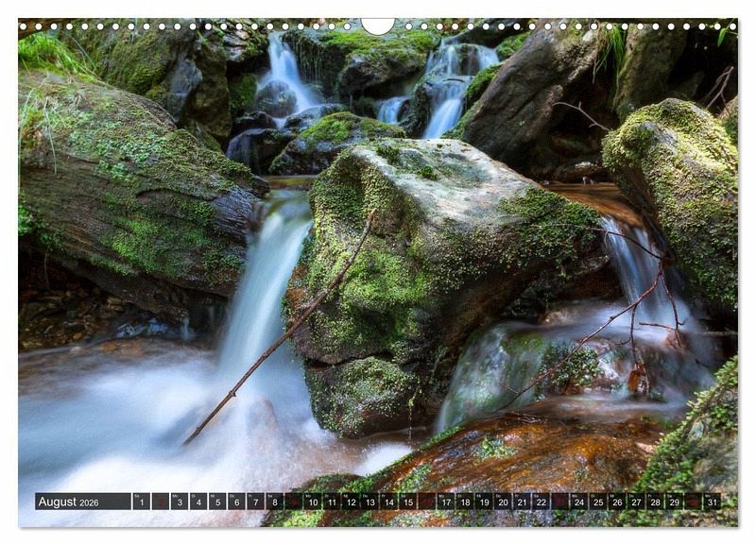Screen dimensions: 756x545
Task: Select day 22 in the calendar strip
Action: pos(541,502)
